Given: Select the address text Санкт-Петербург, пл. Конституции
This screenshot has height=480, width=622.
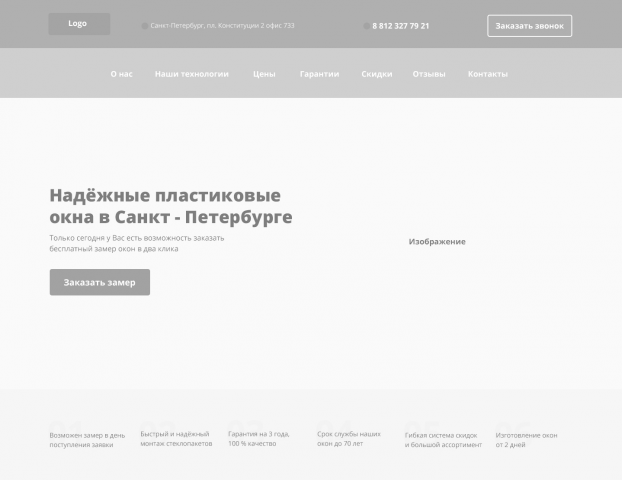Looking at the screenshot, I should coord(222,26).
